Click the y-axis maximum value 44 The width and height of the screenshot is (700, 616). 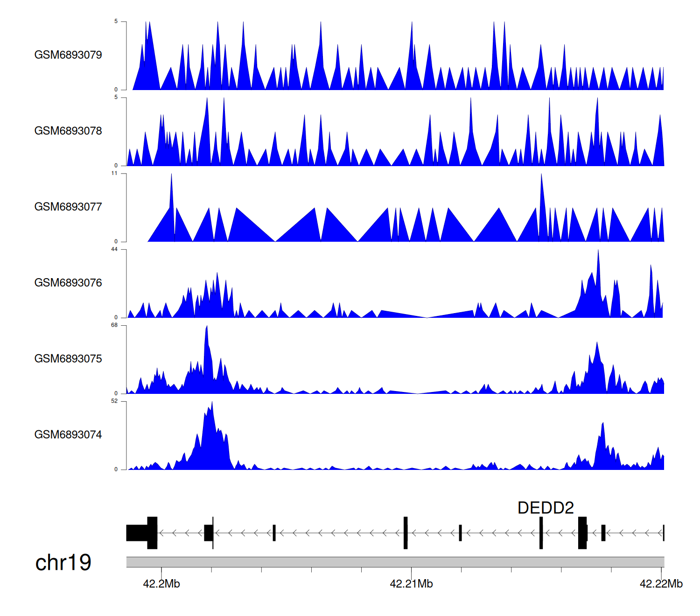114,249
